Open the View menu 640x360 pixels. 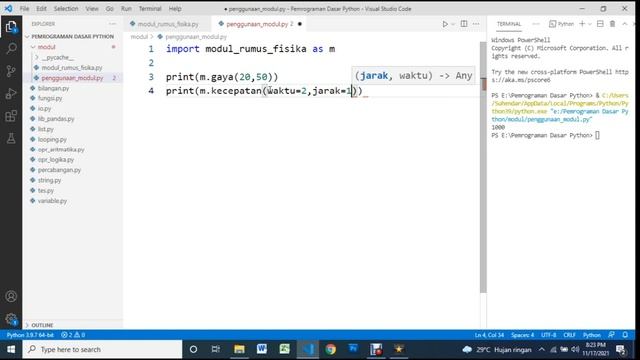point(92,9)
